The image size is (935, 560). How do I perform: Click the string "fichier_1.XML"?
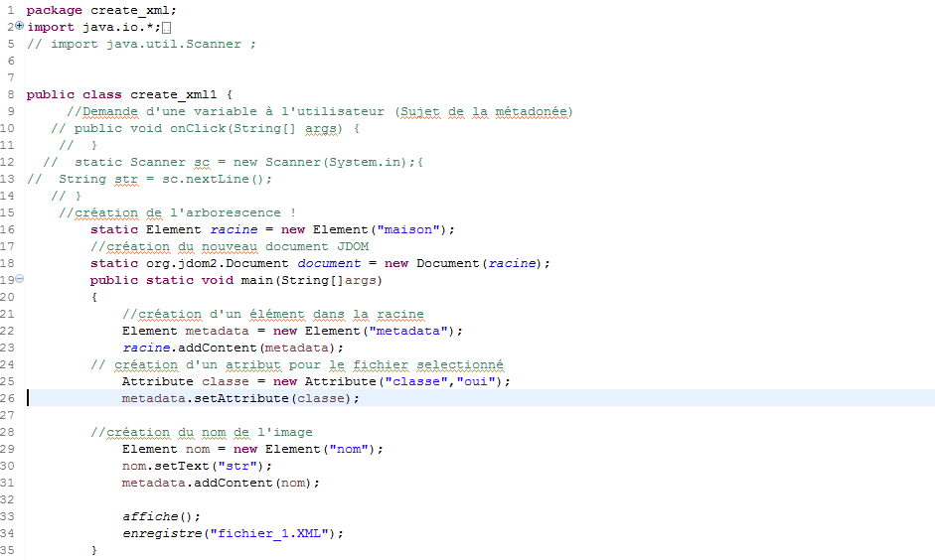point(269,534)
